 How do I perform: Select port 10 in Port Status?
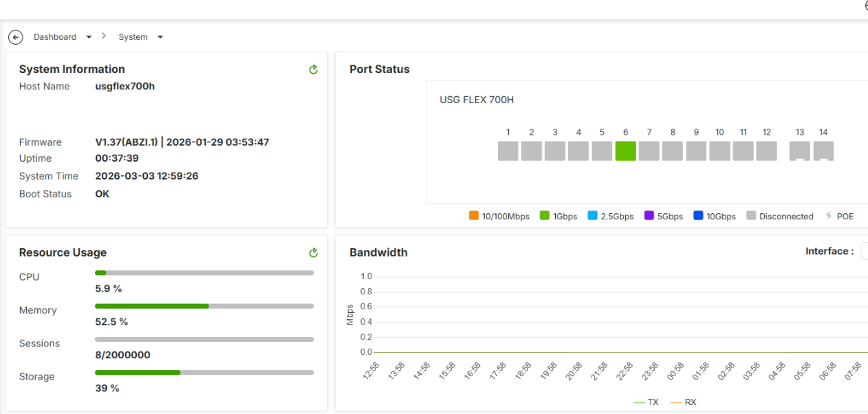719,151
